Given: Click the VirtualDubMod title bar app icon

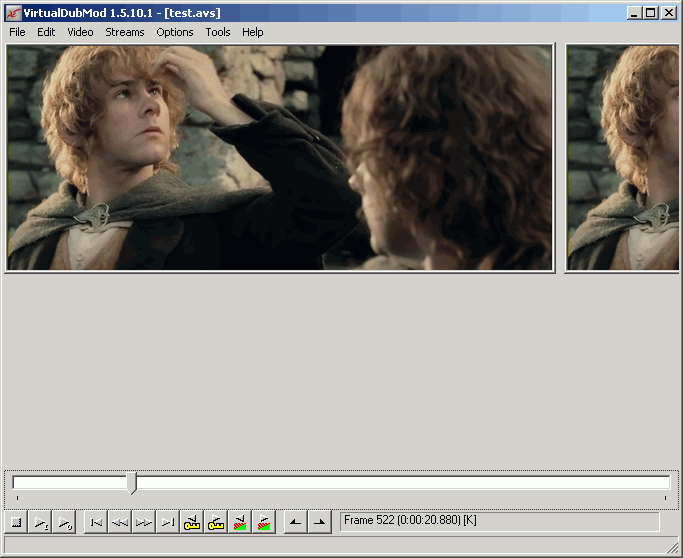Looking at the screenshot, I should (x=14, y=13).
